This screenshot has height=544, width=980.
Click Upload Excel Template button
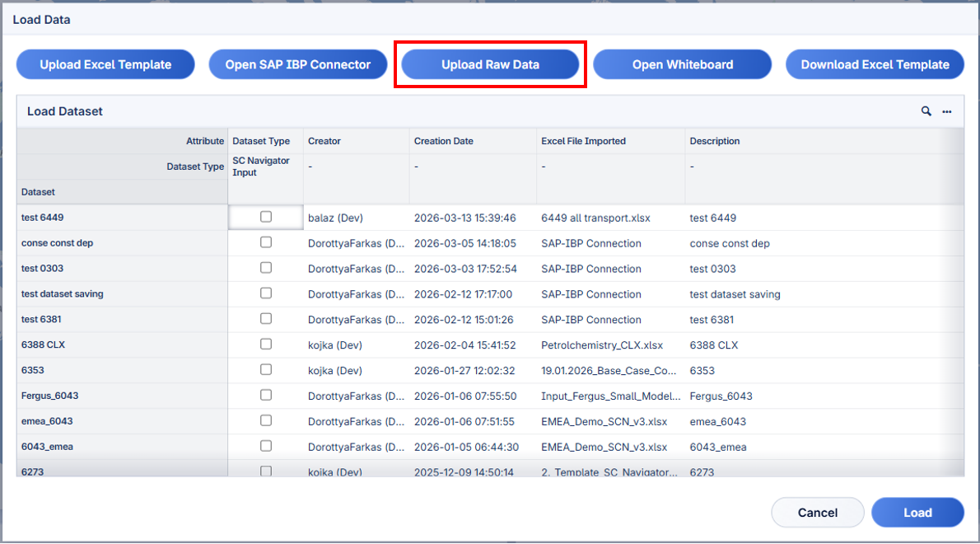pos(105,64)
